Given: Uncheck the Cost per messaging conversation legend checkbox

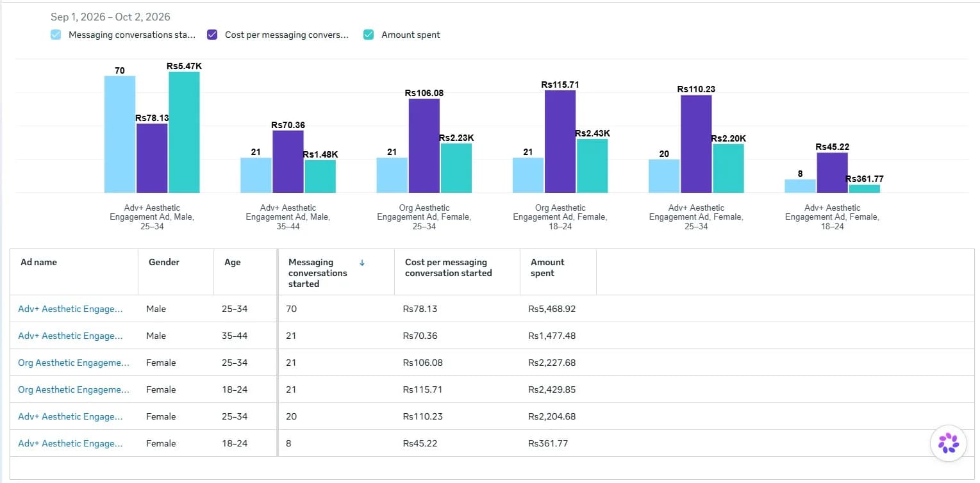Looking at the screenshot, I should [213, 35].
